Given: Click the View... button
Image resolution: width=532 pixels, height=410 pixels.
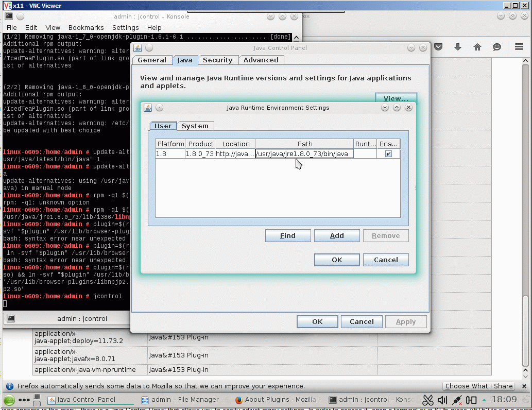Looking at the screenshot, I should pyautogui.click(x=396, y=98).
